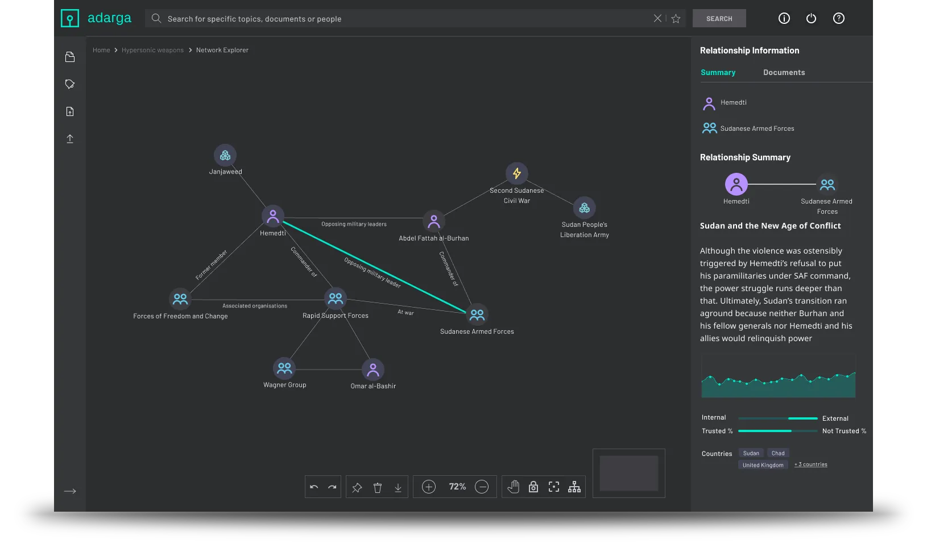The width and height of the screenshot is (927, 560).
Task: Go to Hypersonic weapons breadcrumb
Action: pyautogui.click(x=152, y=50)
